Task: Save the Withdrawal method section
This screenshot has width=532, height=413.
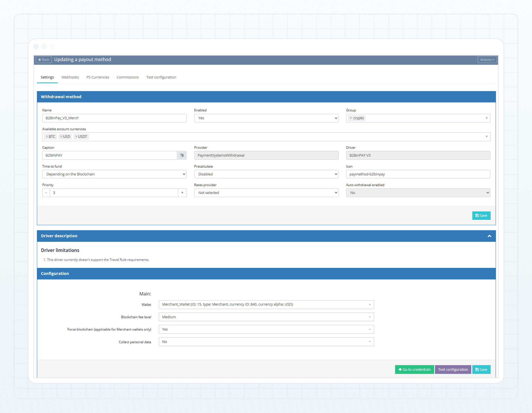Action: pos(481,216)
